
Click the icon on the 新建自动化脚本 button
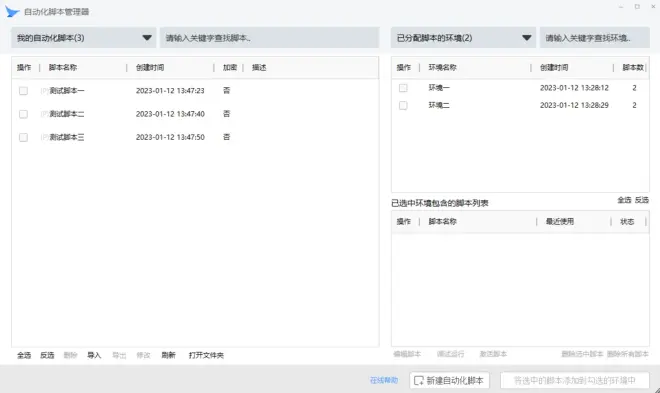click(x=418, y=380)
